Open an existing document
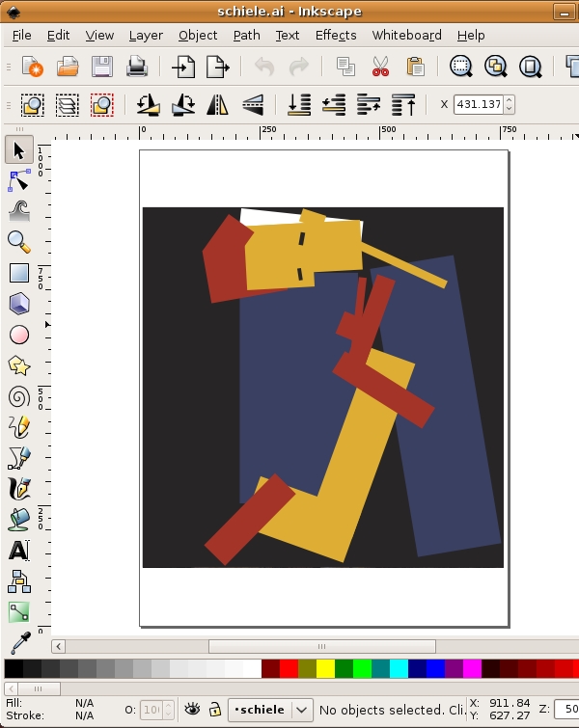Image resolution: width=579 pixels, height=728 pixels. (68, 67)
